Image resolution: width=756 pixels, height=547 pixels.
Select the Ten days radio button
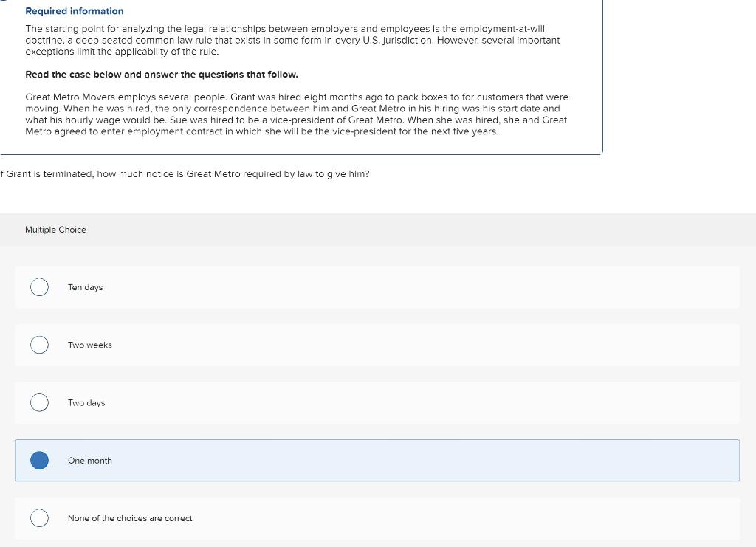(x=39, y=286)
